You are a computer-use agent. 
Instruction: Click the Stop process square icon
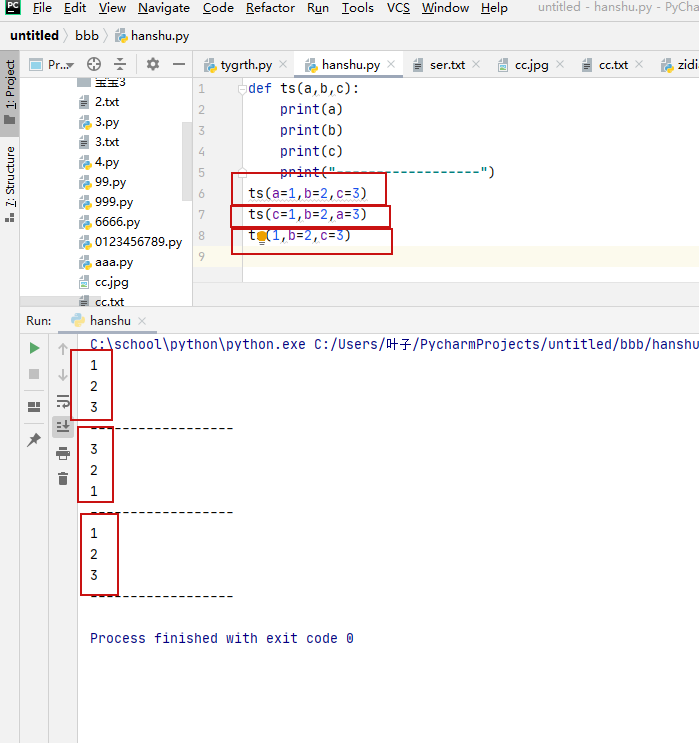point(34,374)
